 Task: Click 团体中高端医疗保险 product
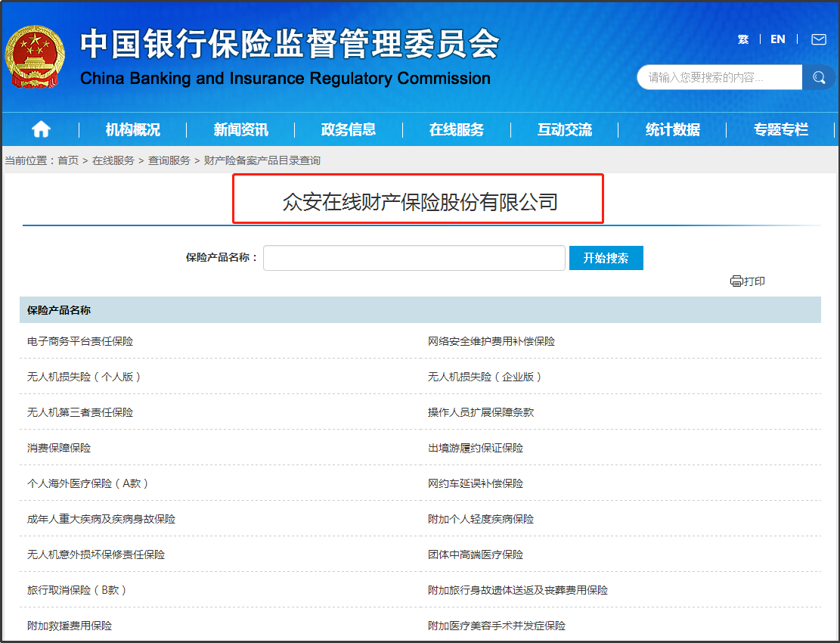[475, 554]
